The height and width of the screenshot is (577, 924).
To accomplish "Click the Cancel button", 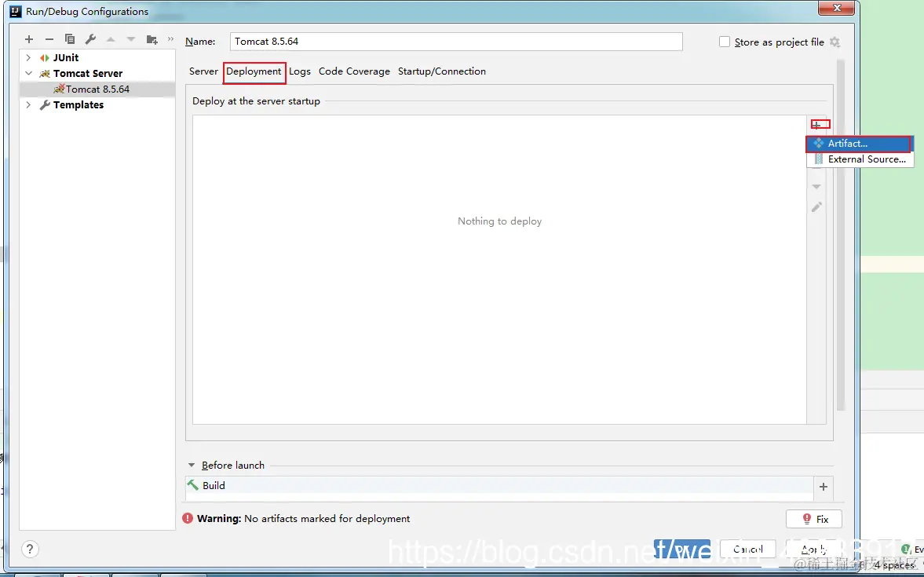I will [x=748, y=550].
